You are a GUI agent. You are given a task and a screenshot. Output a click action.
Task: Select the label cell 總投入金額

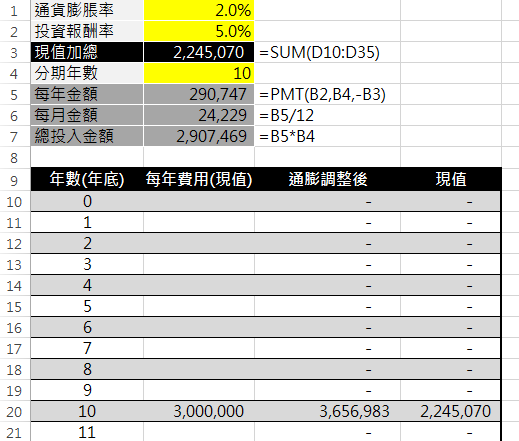[87, 136]
